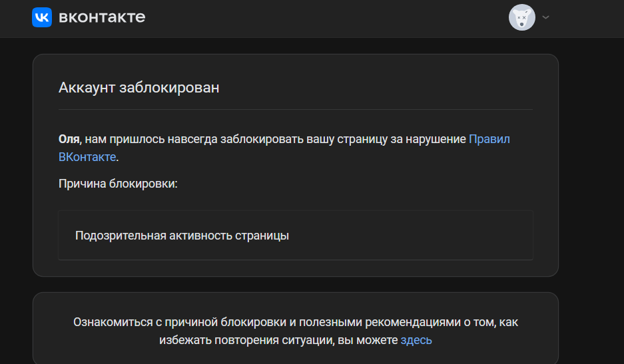Expand the account menu chevron beside avatar

pyautogui.click(x=545, y=17)
